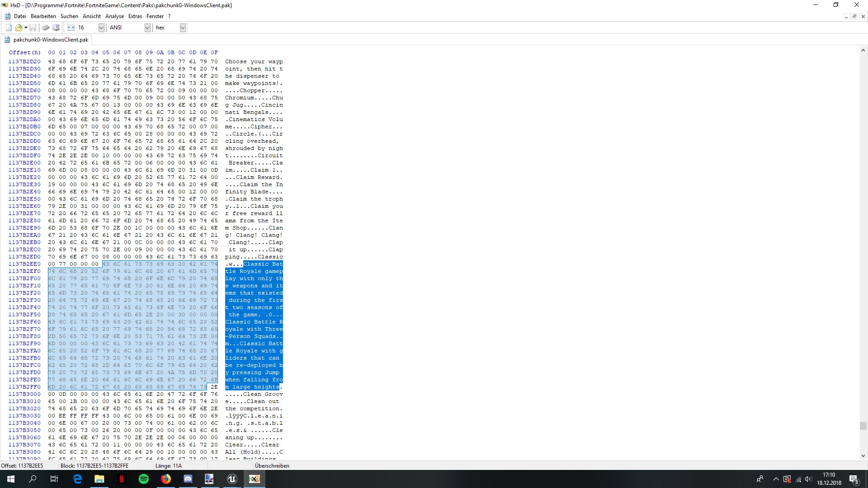Open the Windows Start menu
868x488 pixels.
[11, 479]
